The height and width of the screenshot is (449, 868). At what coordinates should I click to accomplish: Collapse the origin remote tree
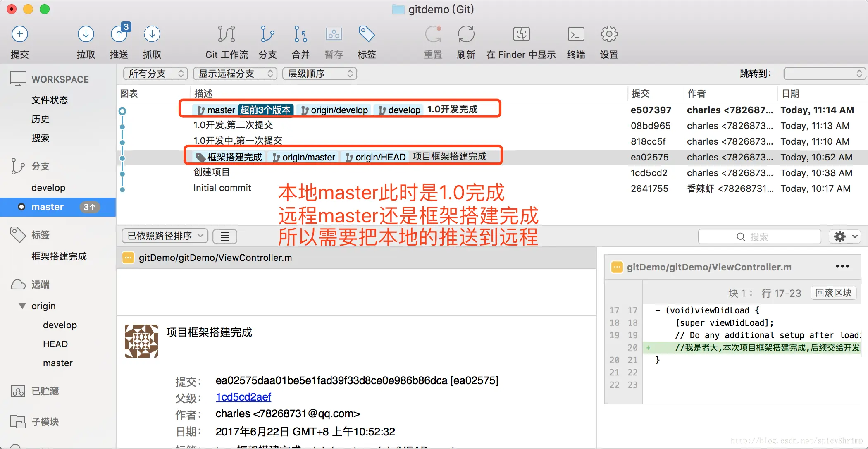22,306
